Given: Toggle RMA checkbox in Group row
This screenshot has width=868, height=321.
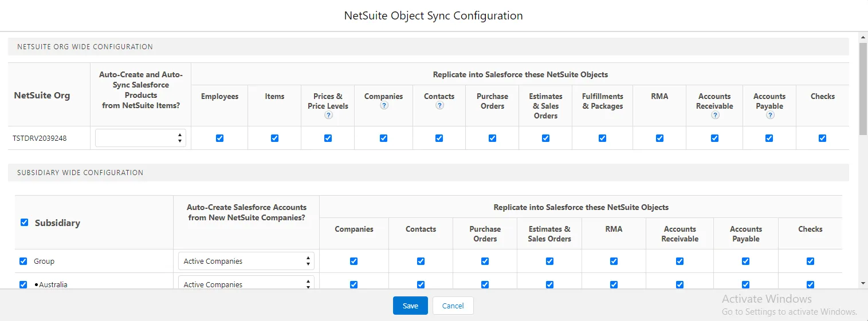Looking at the screenshot, I should [x=614, y=261].
